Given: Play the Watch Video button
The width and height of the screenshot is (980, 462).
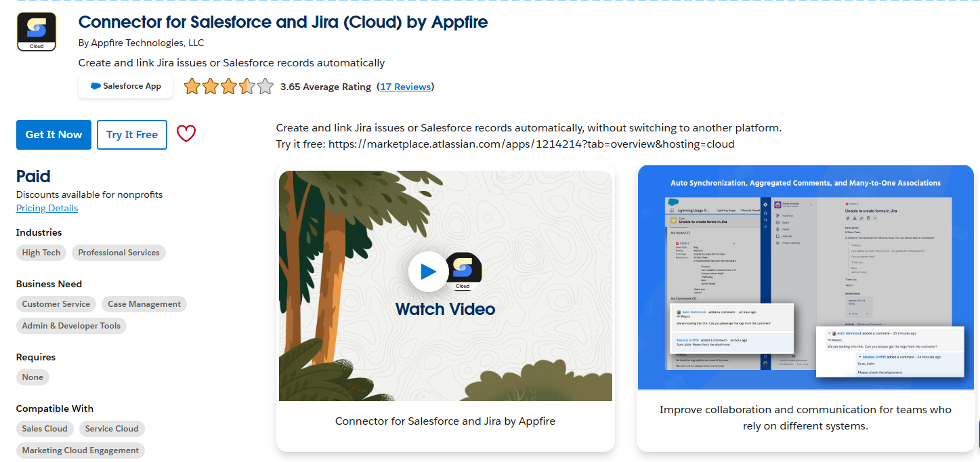Looking at the screenshot, I should pos(427,272).
